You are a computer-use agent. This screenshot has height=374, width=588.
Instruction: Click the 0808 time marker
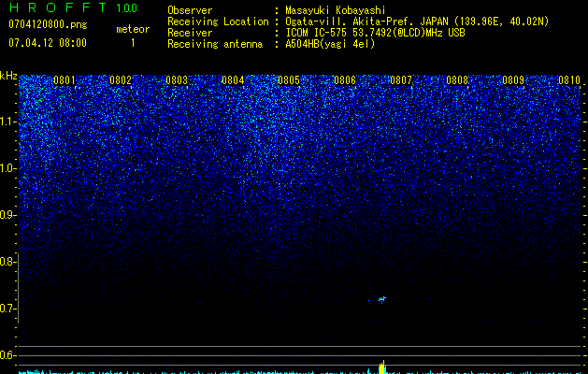[x=457, y=80]
